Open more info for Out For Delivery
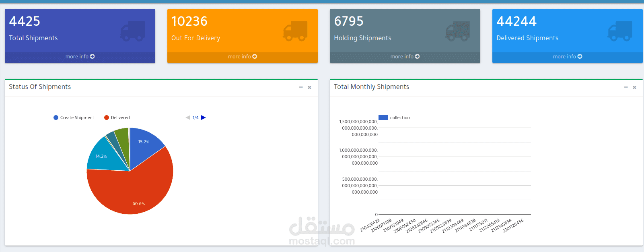The image size is (644, 252). coord(243,57)
